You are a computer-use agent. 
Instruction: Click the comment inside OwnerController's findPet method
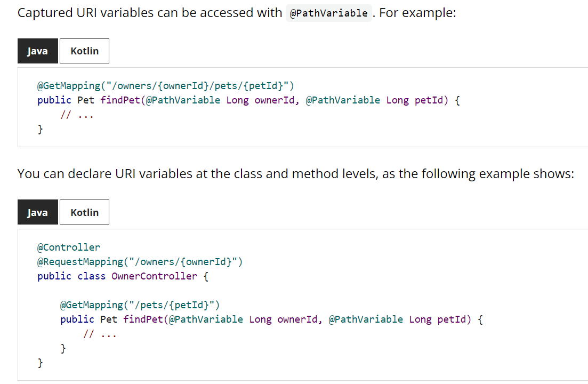pyautogui.click(x=100, y=334)
